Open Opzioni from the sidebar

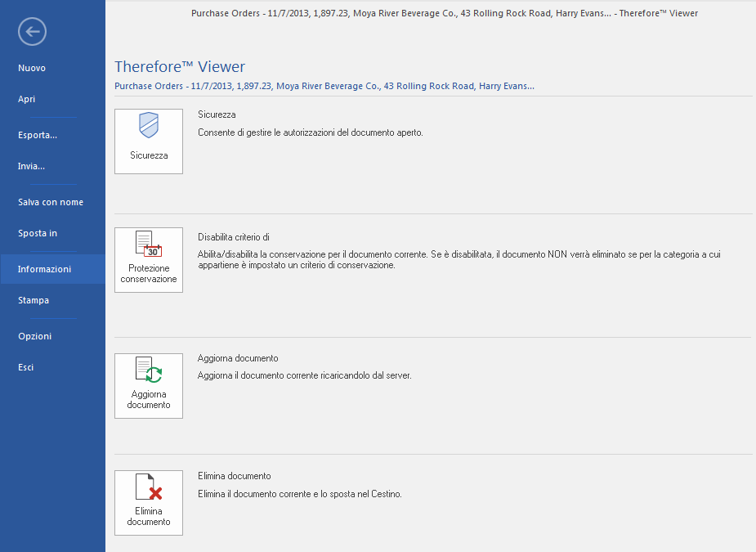click(34, 336)
